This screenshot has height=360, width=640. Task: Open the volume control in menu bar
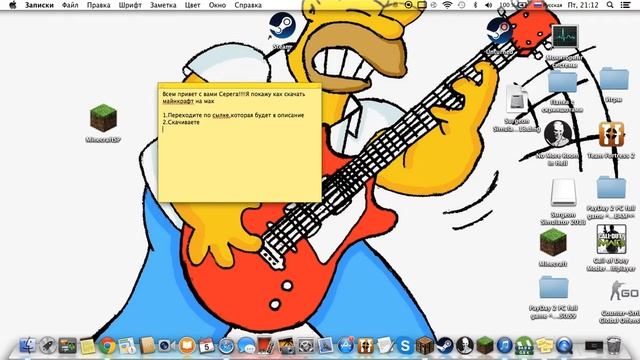[x=489, y=5]
